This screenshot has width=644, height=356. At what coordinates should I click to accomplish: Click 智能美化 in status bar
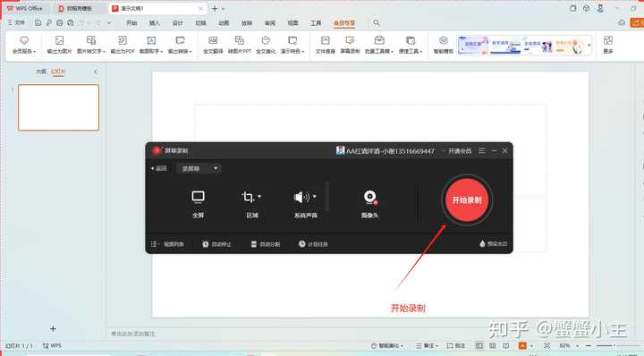[387, 346]
